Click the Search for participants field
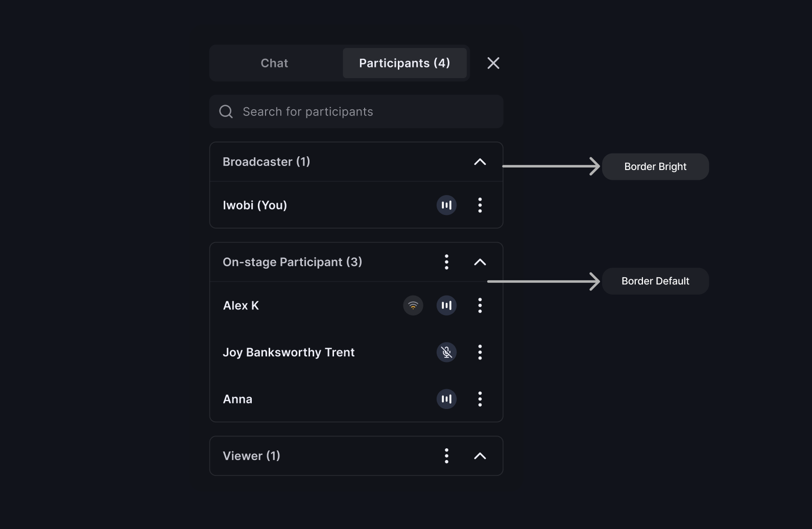 click(x=356, y=111)
